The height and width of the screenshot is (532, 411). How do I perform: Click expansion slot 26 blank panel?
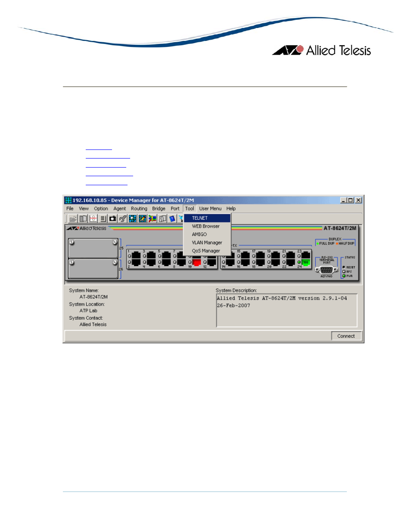tap(93, 269)
